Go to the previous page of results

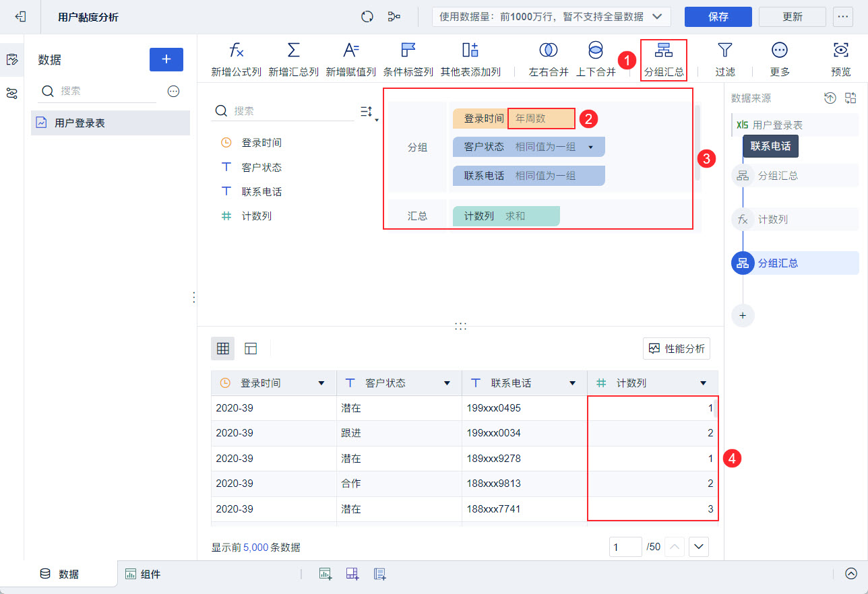[675, 547]
